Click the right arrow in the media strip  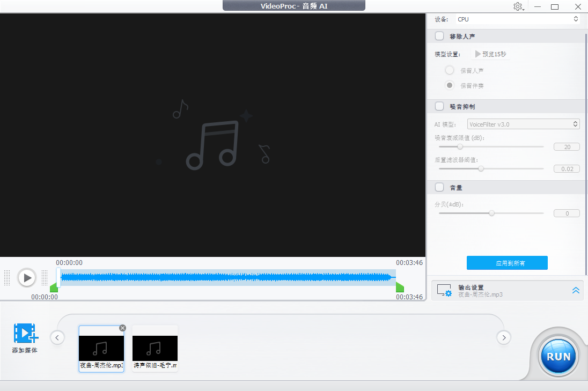(x=503, y=337)
